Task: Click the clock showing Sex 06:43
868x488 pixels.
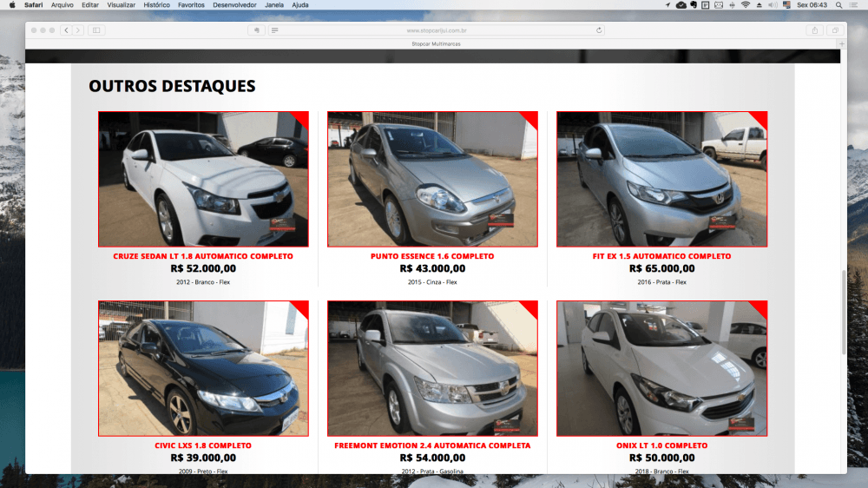Action: tap(812, 5)
